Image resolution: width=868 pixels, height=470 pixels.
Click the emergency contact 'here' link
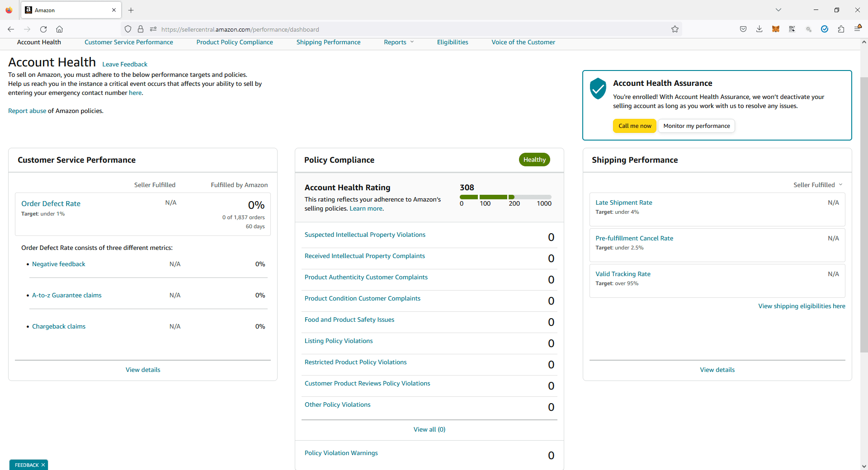135,93
